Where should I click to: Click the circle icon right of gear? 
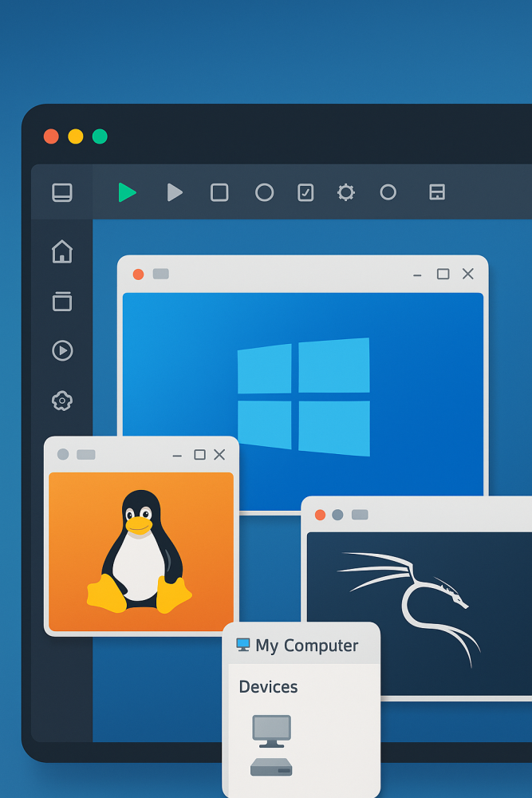point(388,192)
